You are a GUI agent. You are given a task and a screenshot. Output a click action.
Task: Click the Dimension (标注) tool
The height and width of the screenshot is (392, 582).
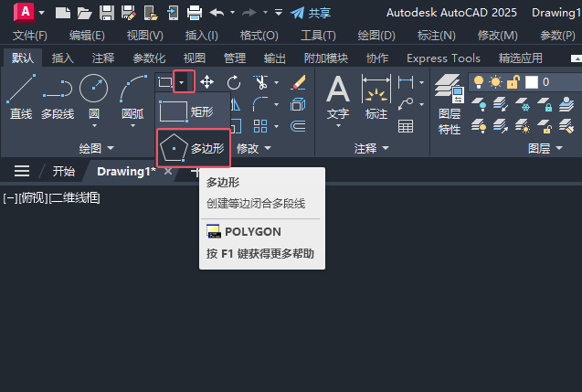point(376,97)
